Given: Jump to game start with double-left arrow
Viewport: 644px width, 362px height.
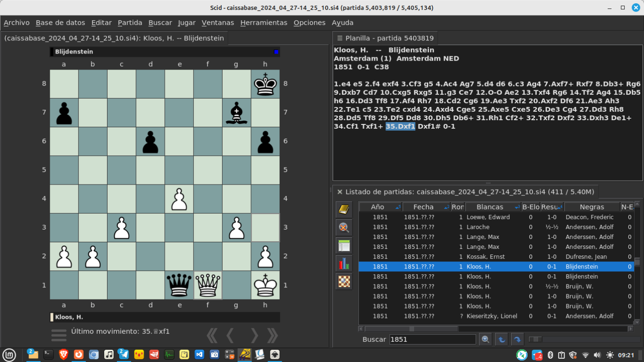Looking at the screenshot, I should pos(212,335).
